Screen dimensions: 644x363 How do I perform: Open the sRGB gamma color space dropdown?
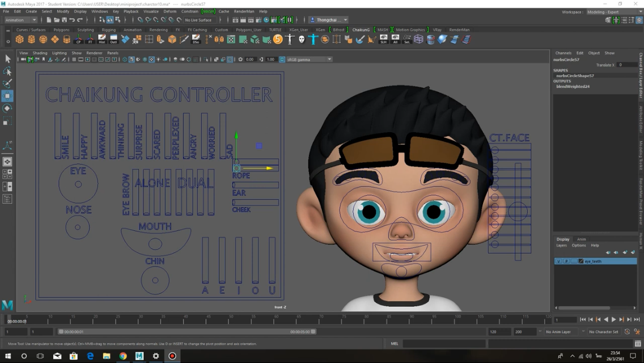310,60
